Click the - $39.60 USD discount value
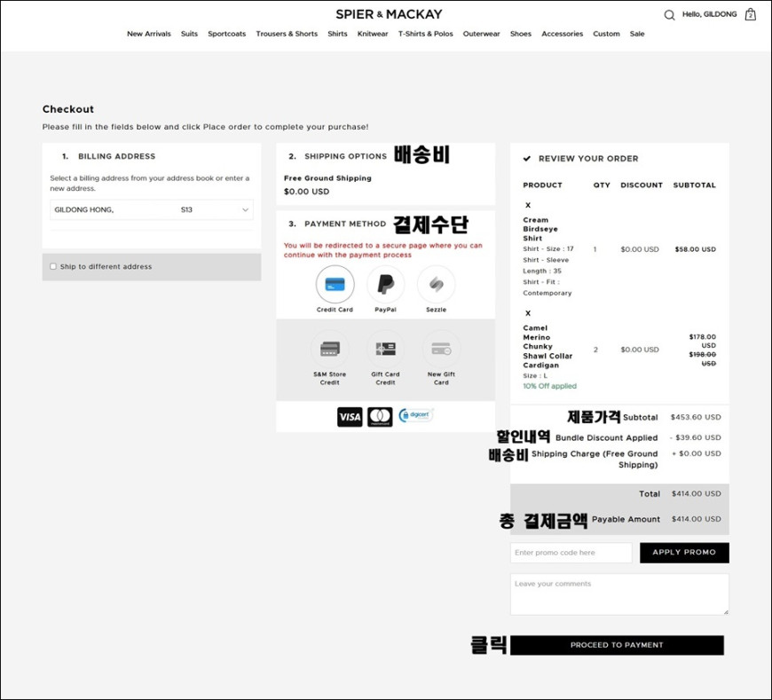Screen dimensions: 772x700 pyautogui.click(x=695, y=437)
